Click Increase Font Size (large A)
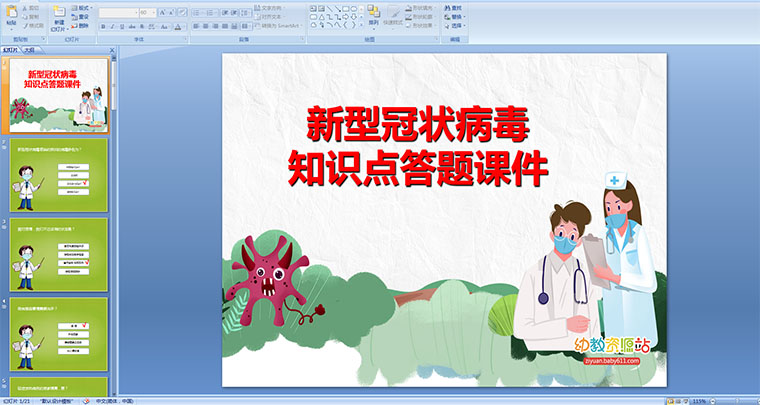The width and height of the screenshot is (760, 405). [162, 13]
